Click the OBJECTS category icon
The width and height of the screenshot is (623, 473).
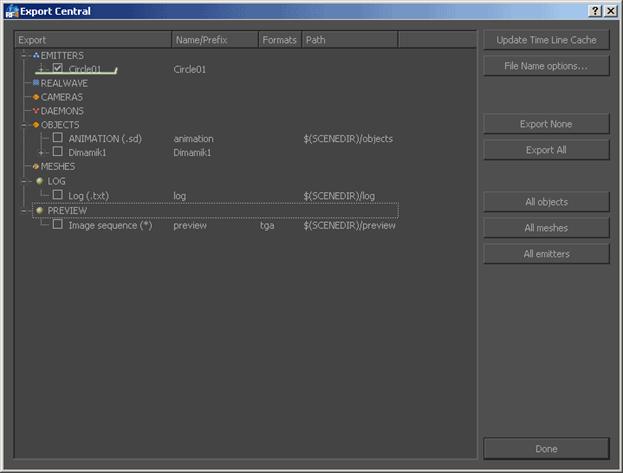36,125
